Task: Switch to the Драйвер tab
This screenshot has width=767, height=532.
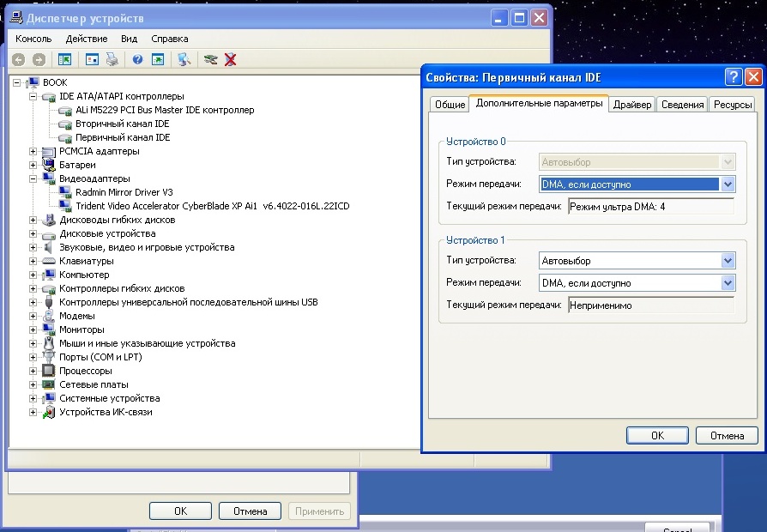Action: [x=632, y=105]
